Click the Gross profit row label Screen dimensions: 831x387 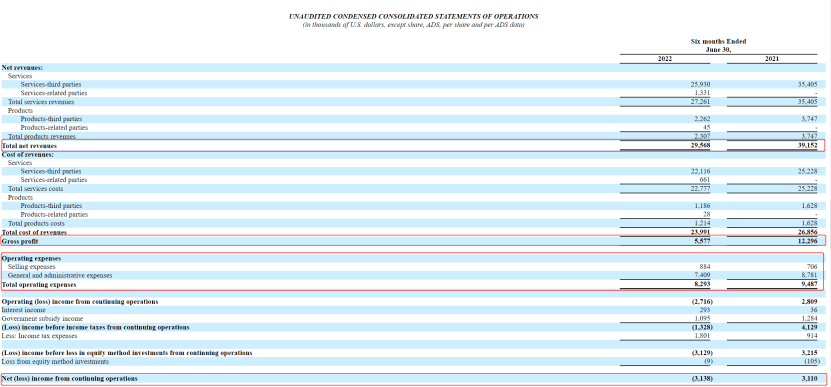pyautogui.click(x=20, y=241)
